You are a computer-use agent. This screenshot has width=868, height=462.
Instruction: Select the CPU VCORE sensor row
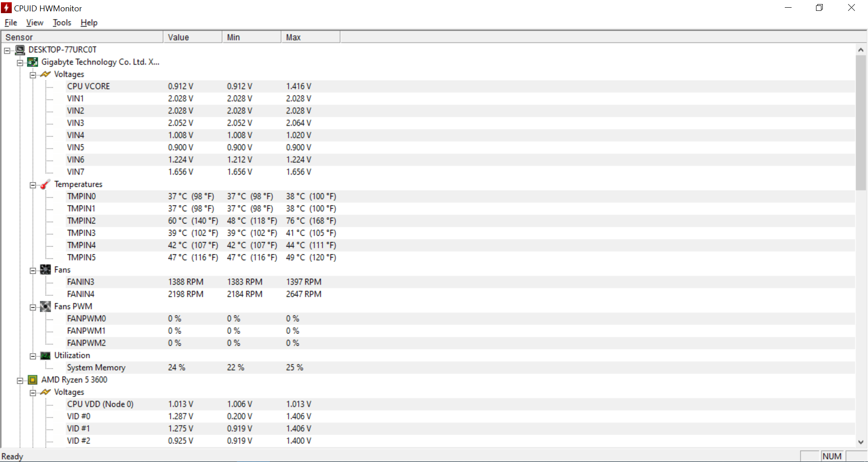coord(89,86)
